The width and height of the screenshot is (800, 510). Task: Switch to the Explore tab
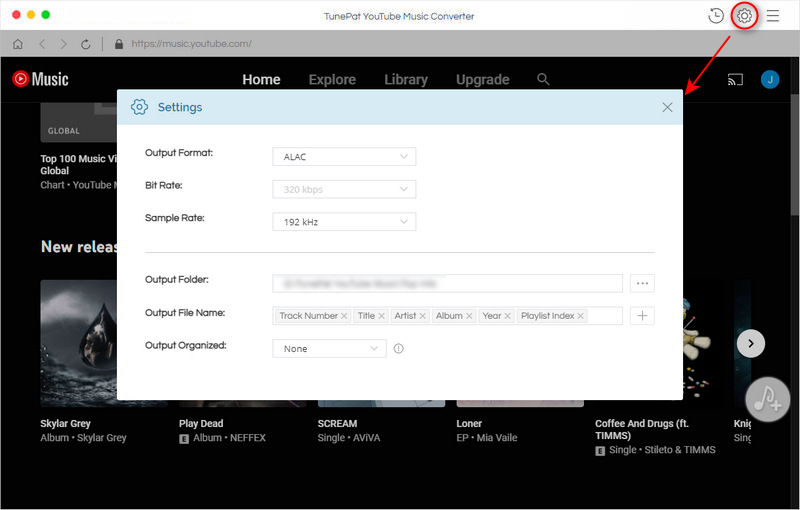coord(332,80)
